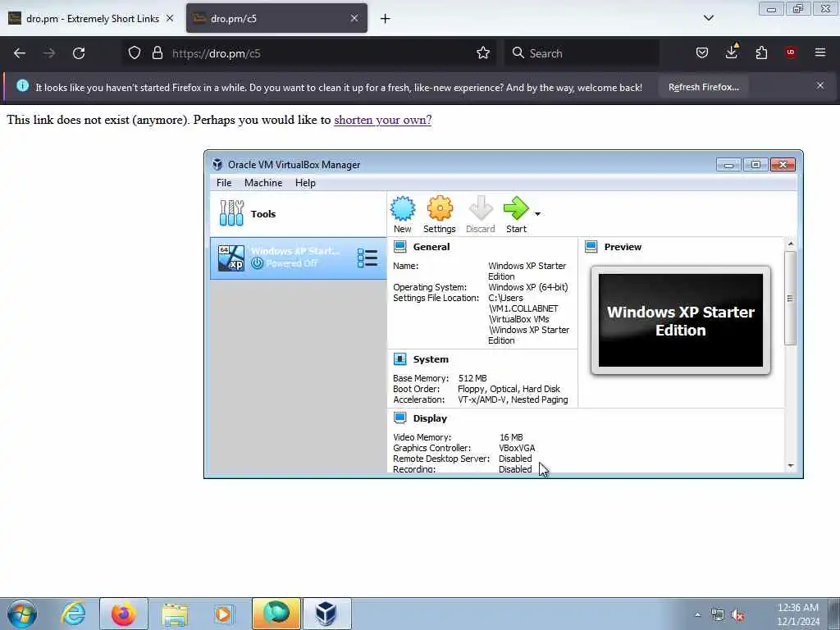This screenshot has height=630, width=840.
Task: Open the VM Settings gear icon
Action: [440, 209]
